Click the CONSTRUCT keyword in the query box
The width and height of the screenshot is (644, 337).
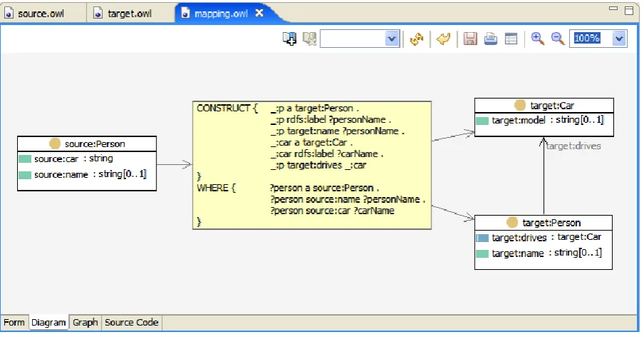coord(223,108)
